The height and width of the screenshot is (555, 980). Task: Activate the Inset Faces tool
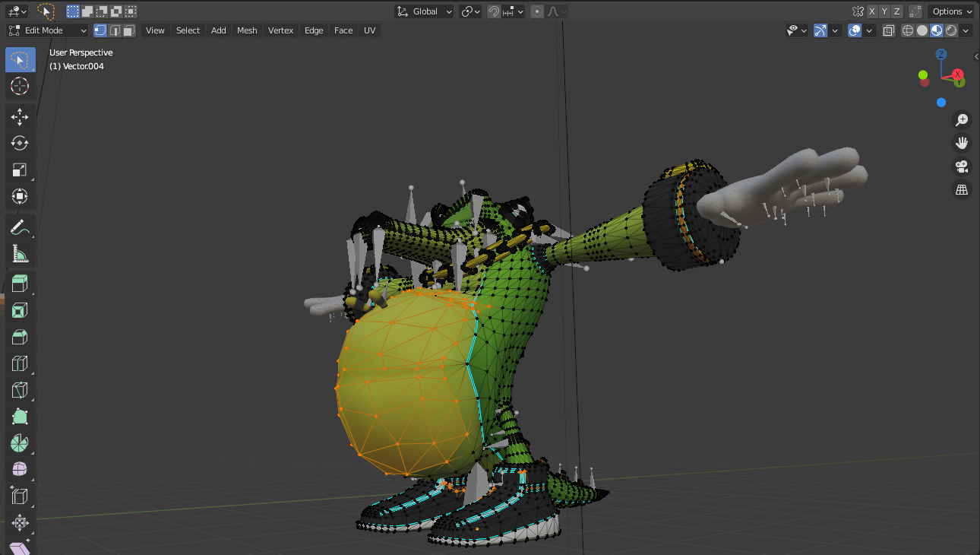[x=20, y=311]
